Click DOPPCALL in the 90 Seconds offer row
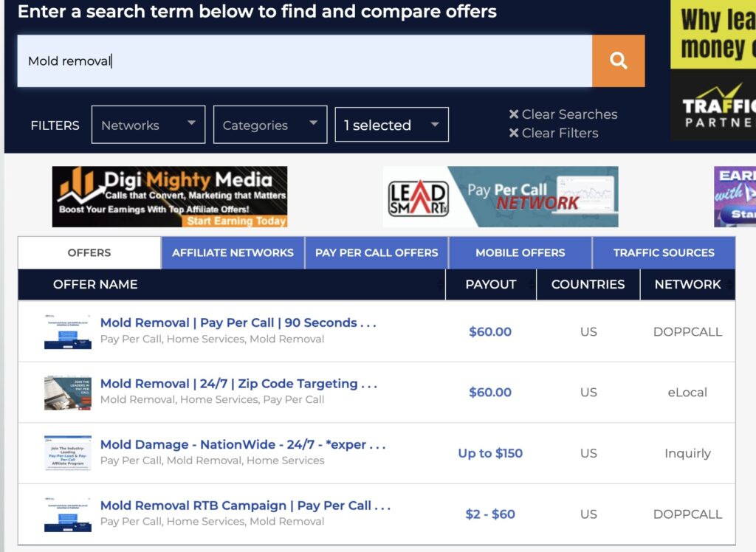The width and height of the screenshot is (756, 552). point(687,331)
